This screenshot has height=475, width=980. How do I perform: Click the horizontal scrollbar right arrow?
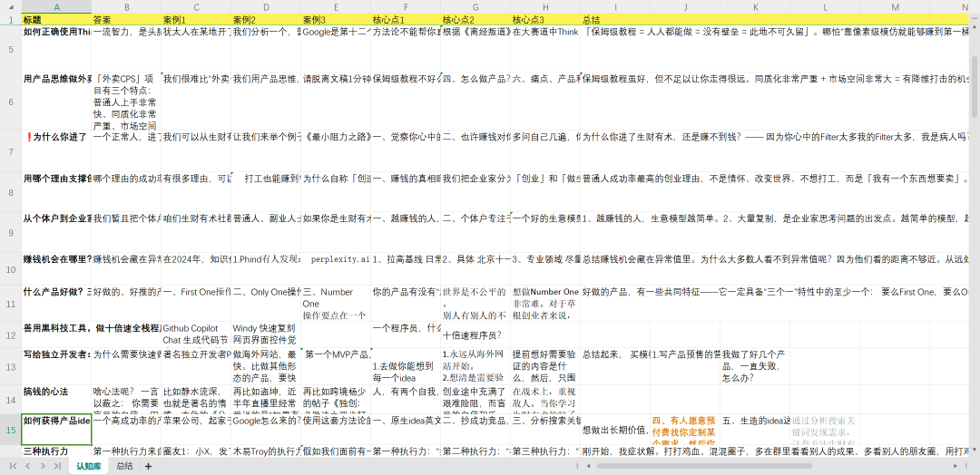coord(957,466)
